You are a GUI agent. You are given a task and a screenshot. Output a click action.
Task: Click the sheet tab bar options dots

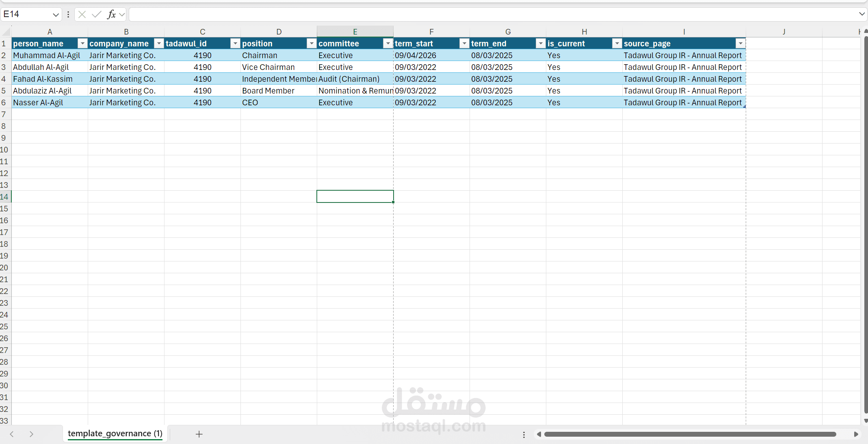coord(524,435)
